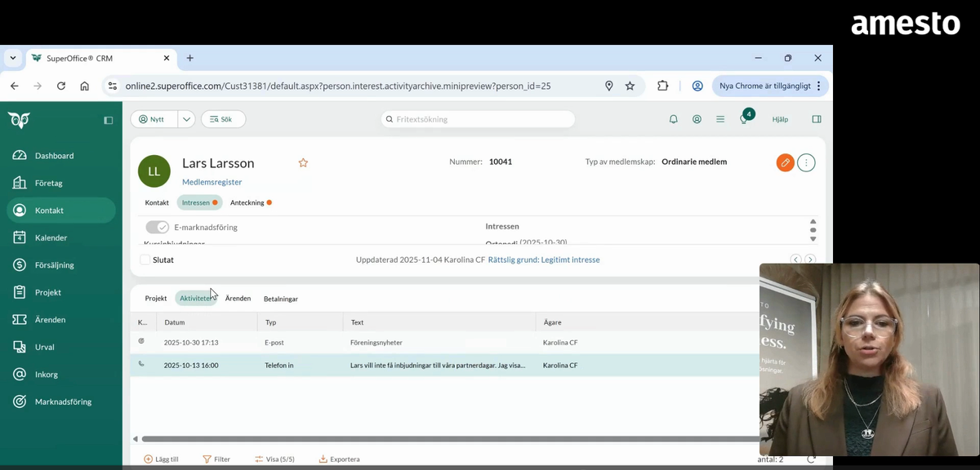This screenshot has width=980, height=470.
Task: Click inside the Fritextsökning search field
Action: 477,119
